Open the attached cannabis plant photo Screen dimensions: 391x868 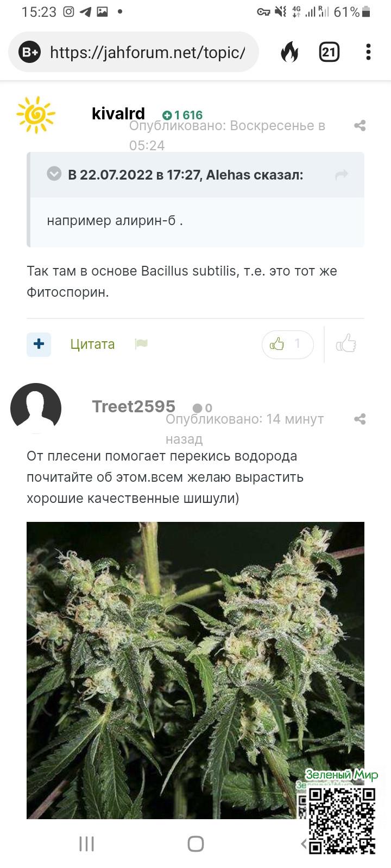(x=195, y=670)
